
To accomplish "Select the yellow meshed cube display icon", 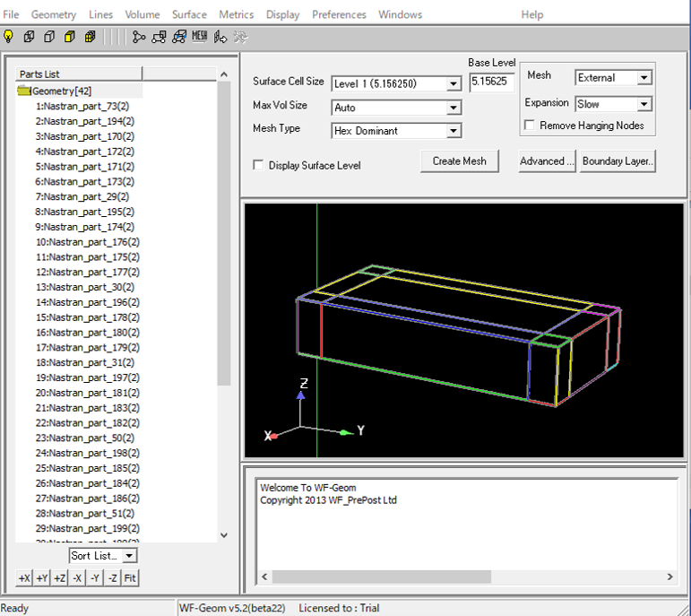I will 90,37.
